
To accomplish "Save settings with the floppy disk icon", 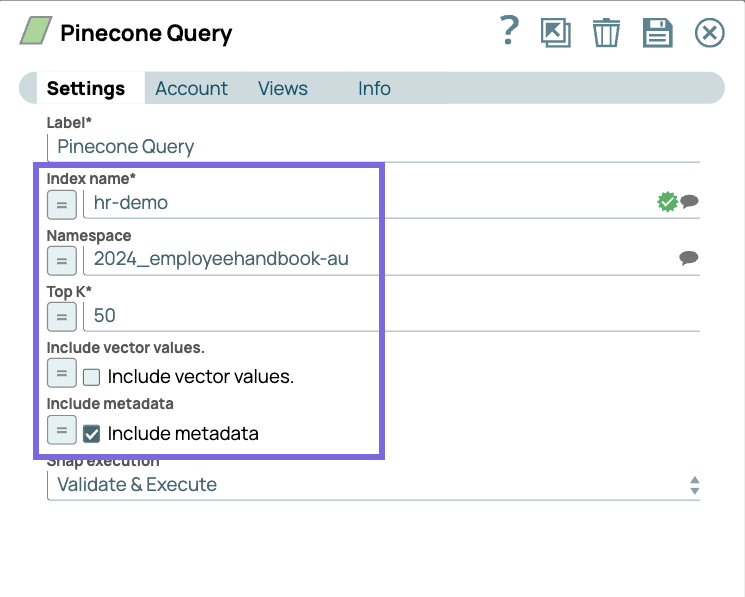I will coord(657,33).
